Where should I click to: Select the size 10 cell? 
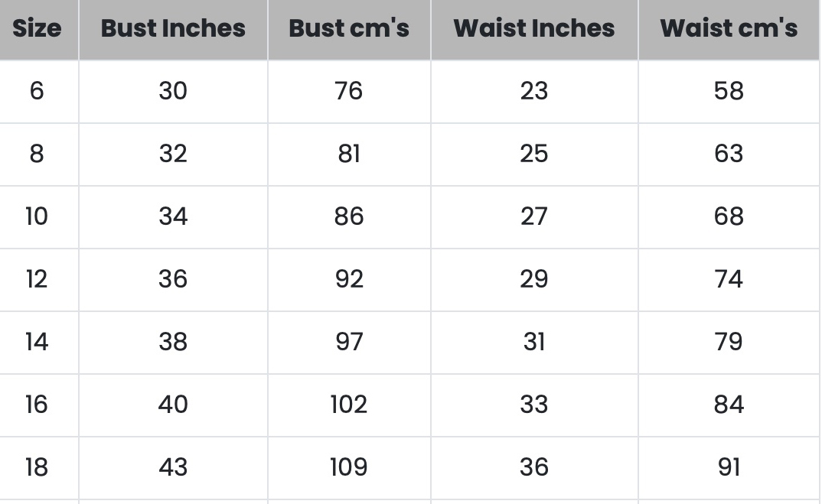37,217
